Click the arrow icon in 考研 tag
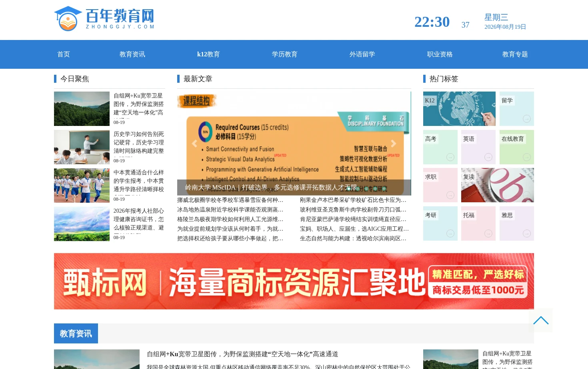Viewport: 588px width, 369px height. point(450,233)
